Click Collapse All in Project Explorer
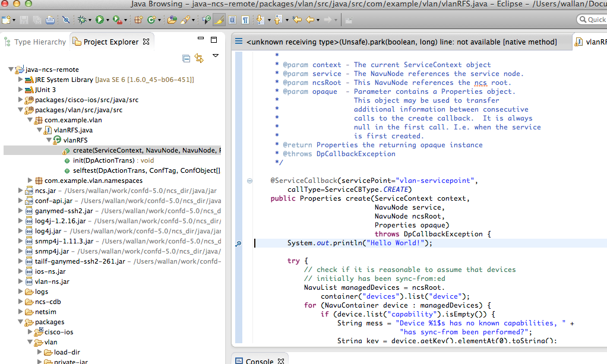 (x=186, y=58)
